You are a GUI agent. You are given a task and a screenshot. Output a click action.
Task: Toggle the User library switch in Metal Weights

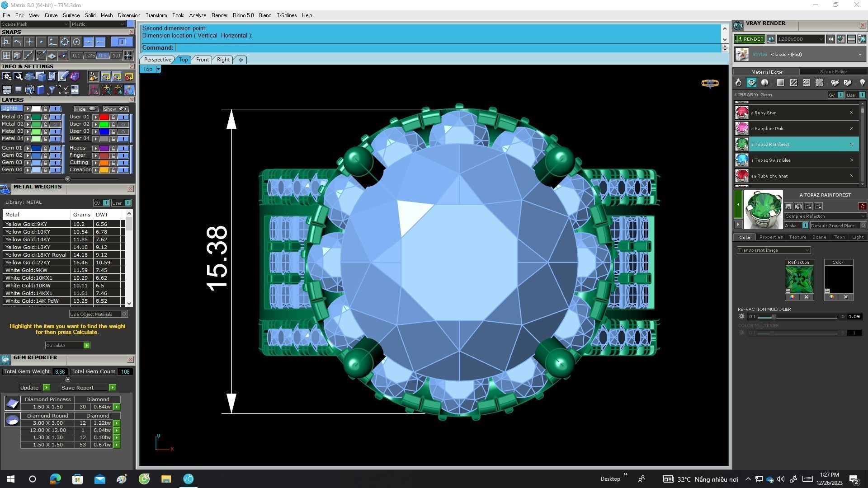point(127,203)
